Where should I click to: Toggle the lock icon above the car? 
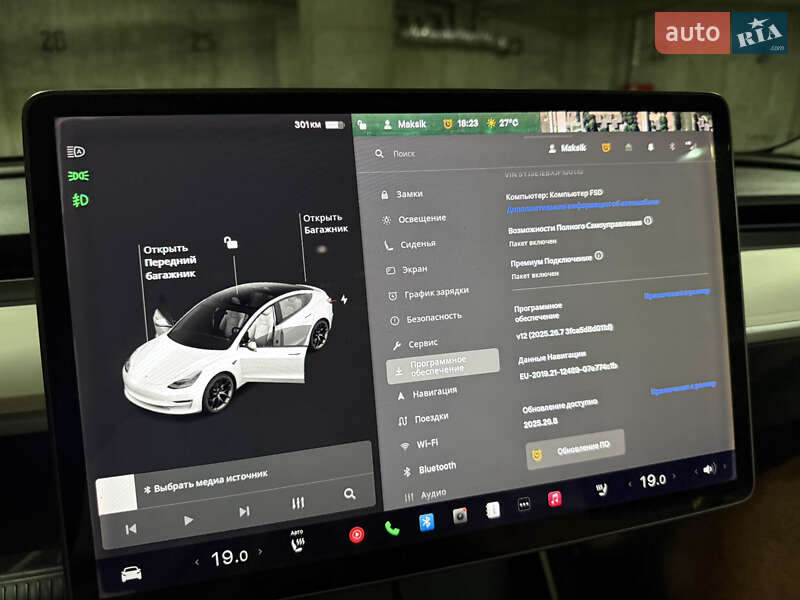click(x=231, y=241)
